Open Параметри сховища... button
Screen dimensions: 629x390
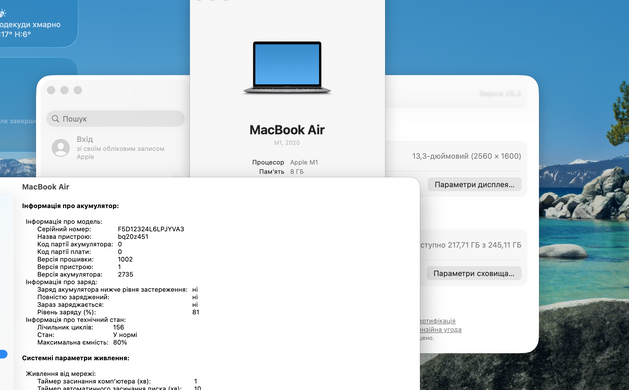(473, 273)
